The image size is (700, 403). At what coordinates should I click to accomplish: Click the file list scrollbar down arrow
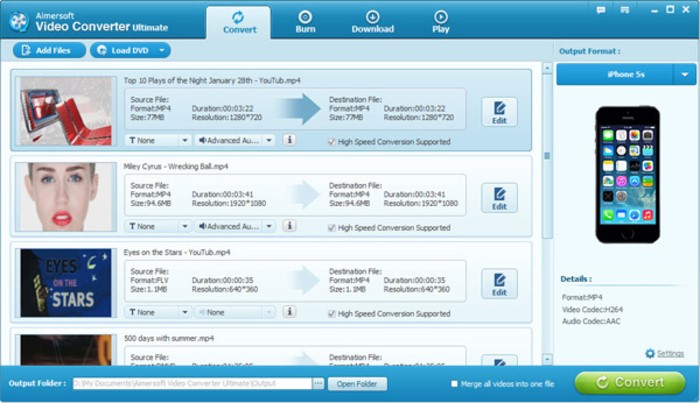point(547,359)
